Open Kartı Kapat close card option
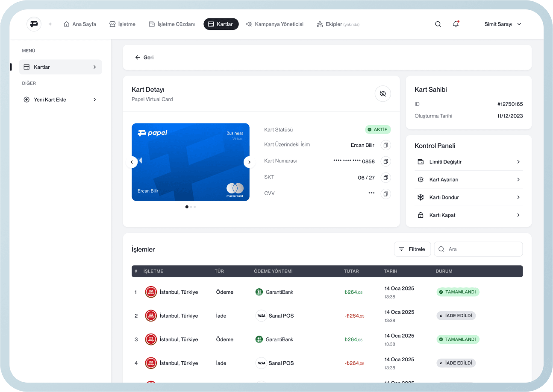The height and width of the screenshot is (392, 553). [469, 215]
